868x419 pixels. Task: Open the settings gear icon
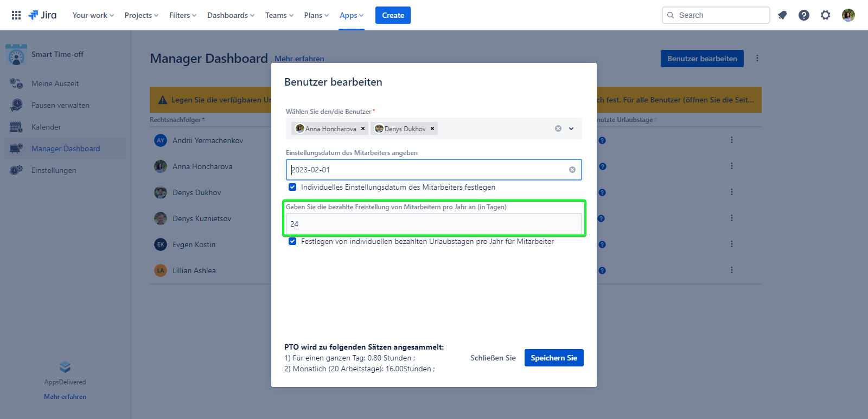(x=825, y=15)
